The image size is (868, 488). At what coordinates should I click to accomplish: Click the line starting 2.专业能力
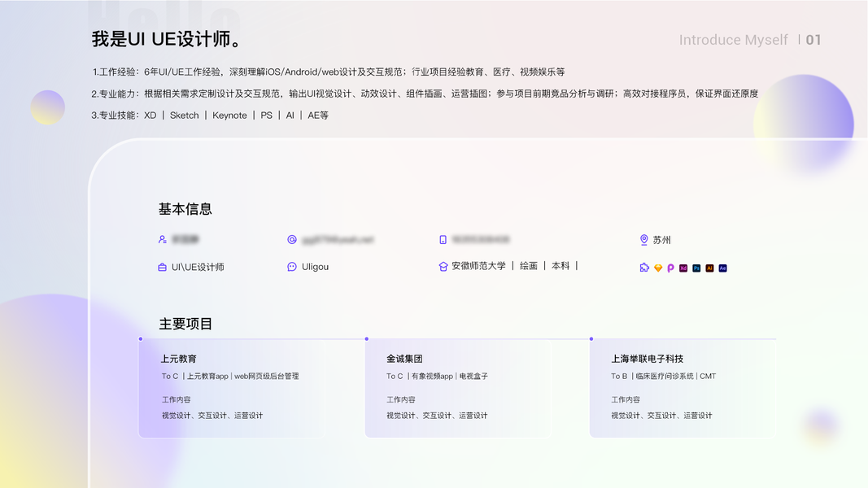click(425, 94)
